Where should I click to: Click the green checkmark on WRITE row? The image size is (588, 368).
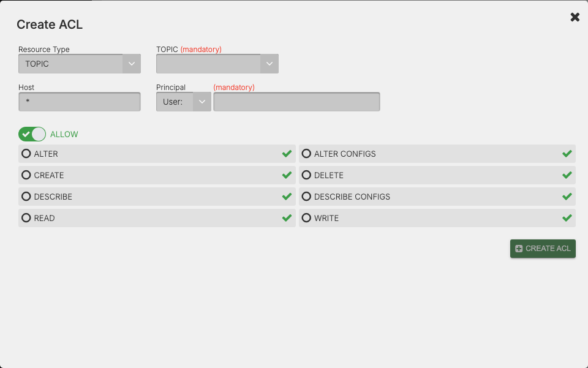pos(567,218)
